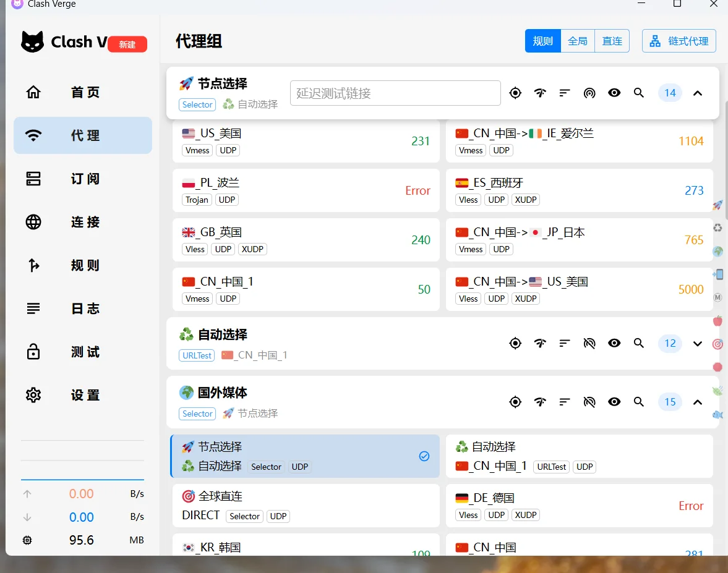Jump to group via recycle icon on right edge
Image resolution: width=728 pixels, height=573 pixels.
(x=717, y=228)
